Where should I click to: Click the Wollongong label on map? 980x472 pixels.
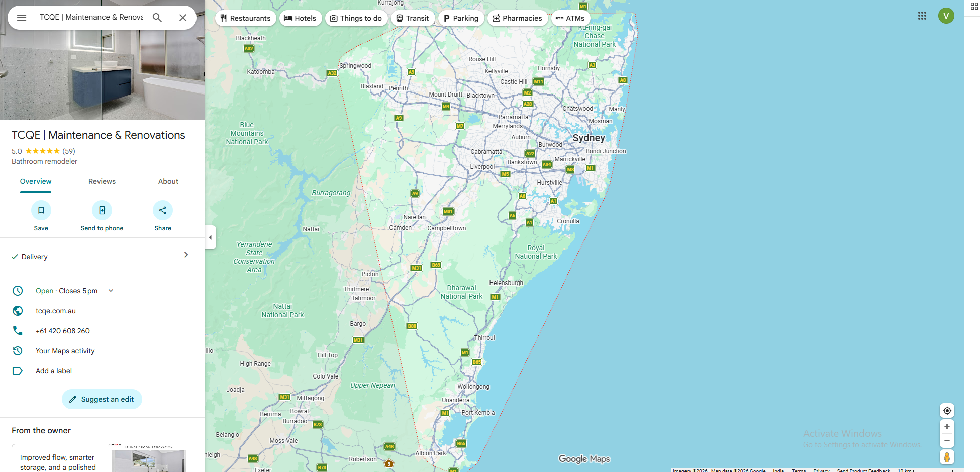tap(473, 387)
